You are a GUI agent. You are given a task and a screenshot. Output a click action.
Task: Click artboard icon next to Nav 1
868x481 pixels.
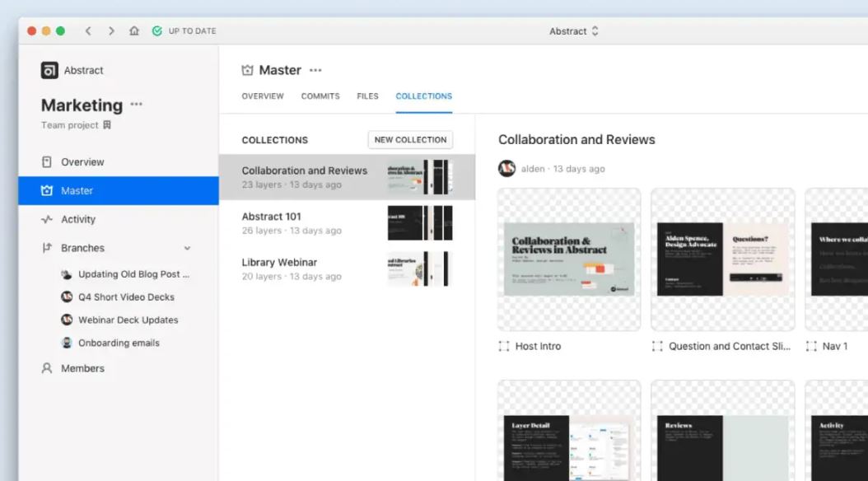(x=811, y=347)
